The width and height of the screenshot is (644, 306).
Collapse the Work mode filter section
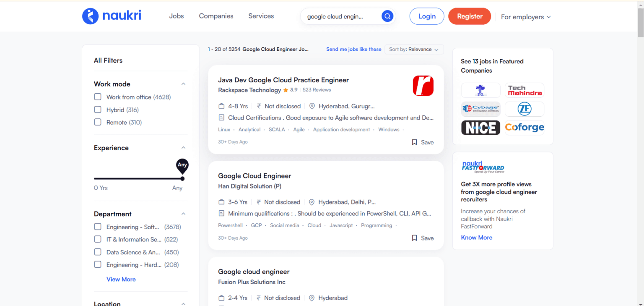pos(183,84)
